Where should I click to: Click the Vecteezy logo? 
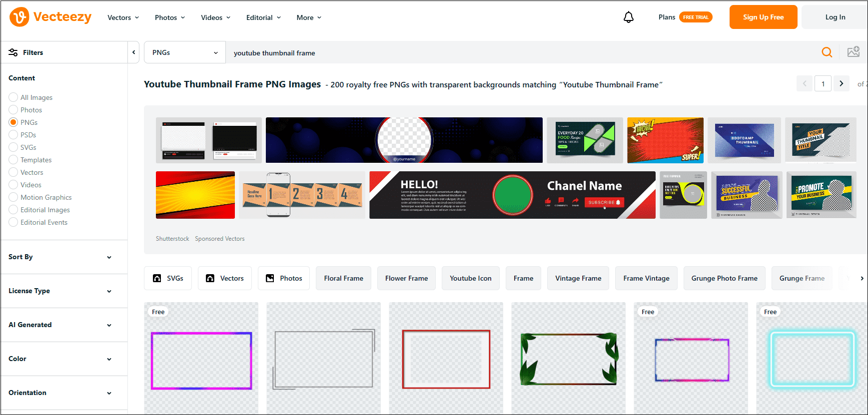50,17
